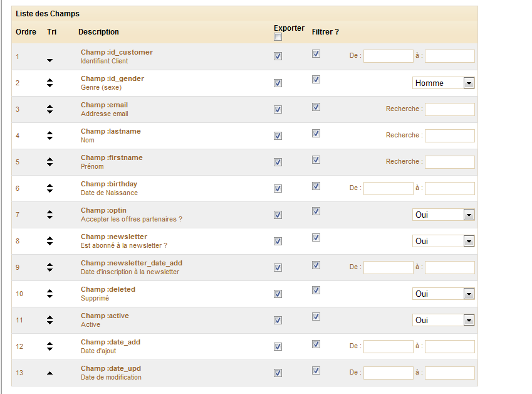
Task: Click the id_customer 'De' input field
Action: coord(388,56)
